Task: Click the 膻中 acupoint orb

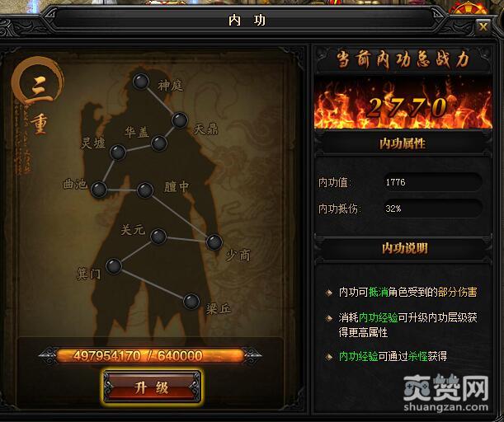Action: click(x=145, y=190)
